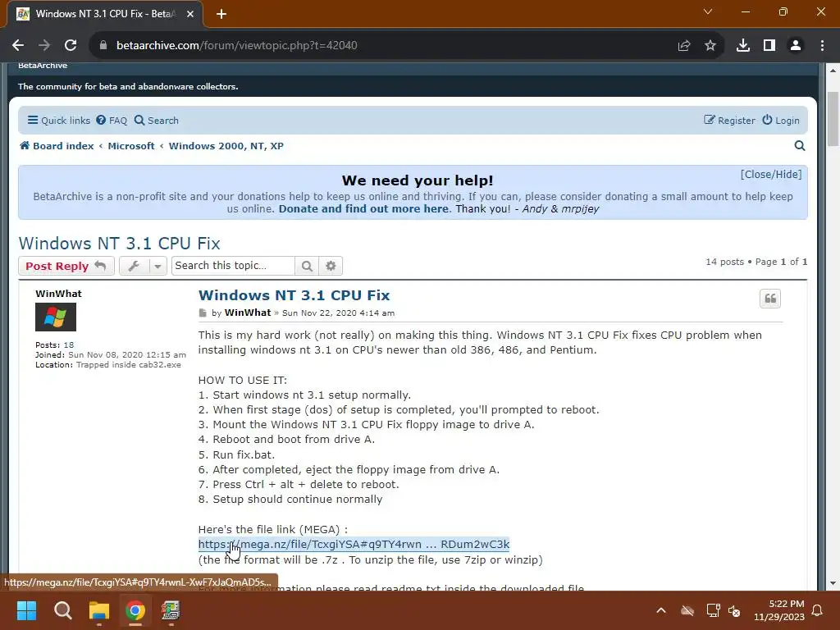Close the Windows NT 3.1 CPU Fix tab
Viewport: 840px width, 630px height.
click(x=190, y=14)
